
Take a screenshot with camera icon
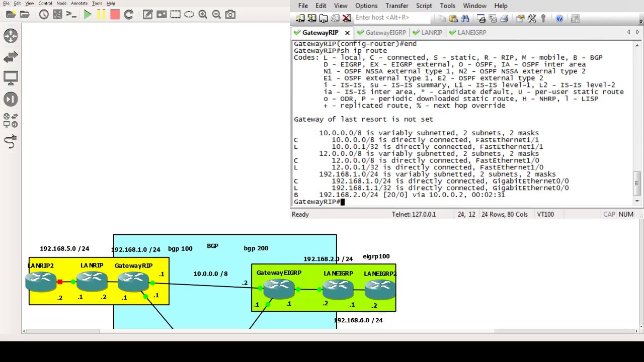tap(230, 15)
